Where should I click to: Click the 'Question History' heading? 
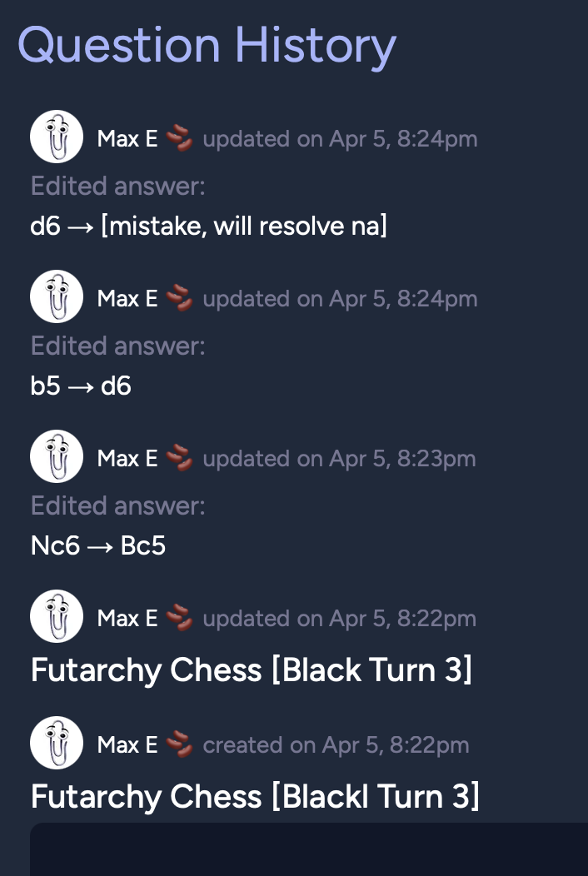coord(207,45)
